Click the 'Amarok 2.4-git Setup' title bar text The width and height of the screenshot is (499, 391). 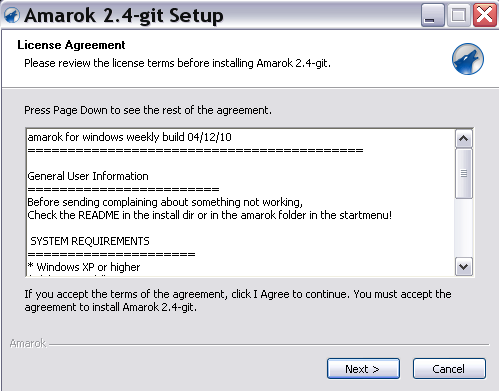click(x=124, y=16)
